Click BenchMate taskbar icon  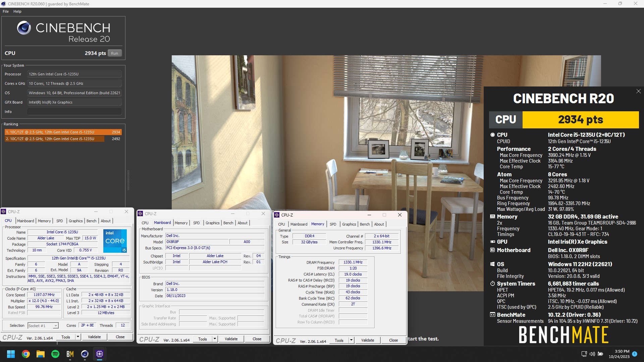(70, 354)
